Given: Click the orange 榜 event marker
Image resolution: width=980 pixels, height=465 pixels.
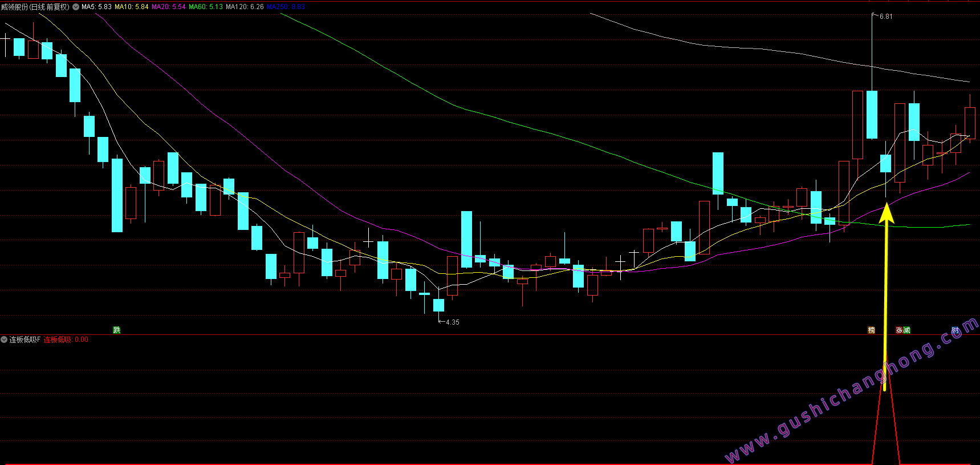Looking at the screenshot, I should [x=871, y=330].
